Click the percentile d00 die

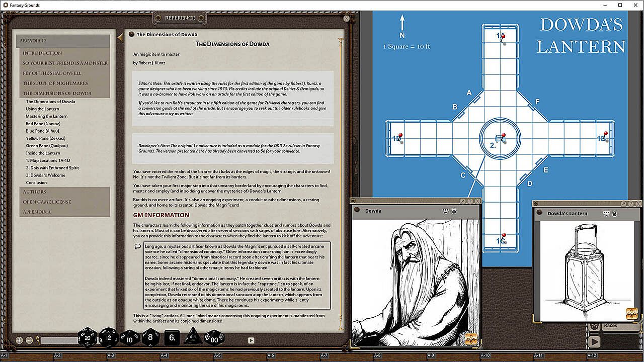pyautogui.click(x=214, y=337)
